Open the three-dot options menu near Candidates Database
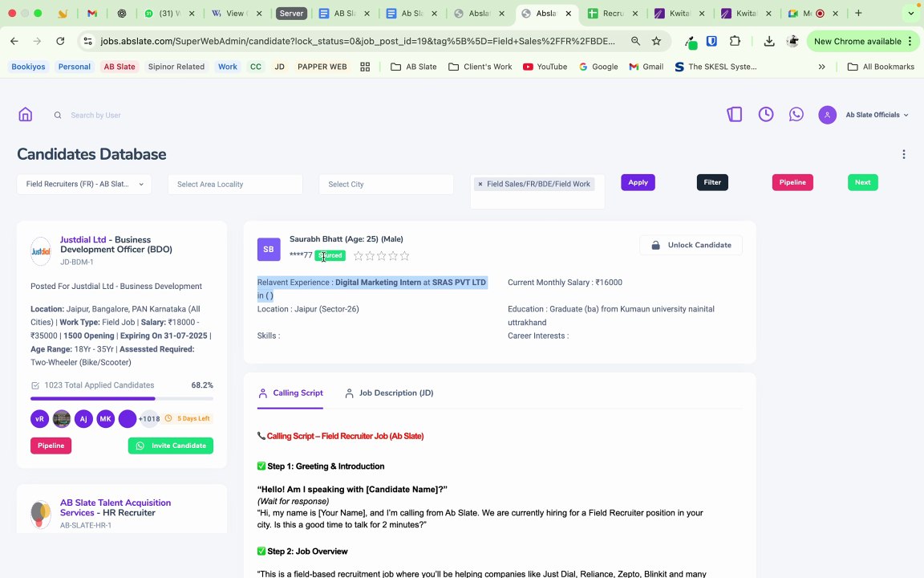 point(903,154)
